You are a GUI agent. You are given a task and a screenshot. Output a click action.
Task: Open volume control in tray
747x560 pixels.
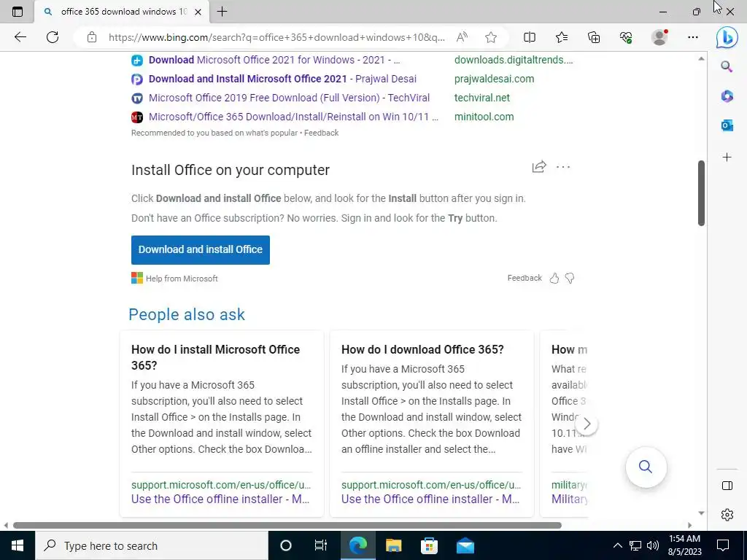coord(653,545)
